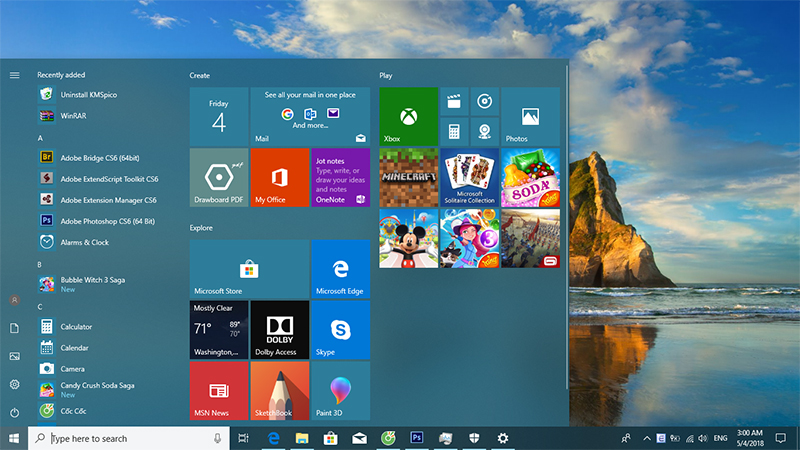The image size is (800, 450).
Task: Open Microsoft Solitaire Collection tile
Action: (469, 178)
